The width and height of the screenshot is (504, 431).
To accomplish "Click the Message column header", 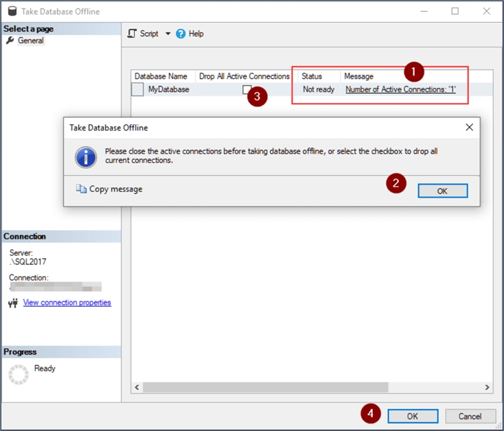I will click(358, 76).
